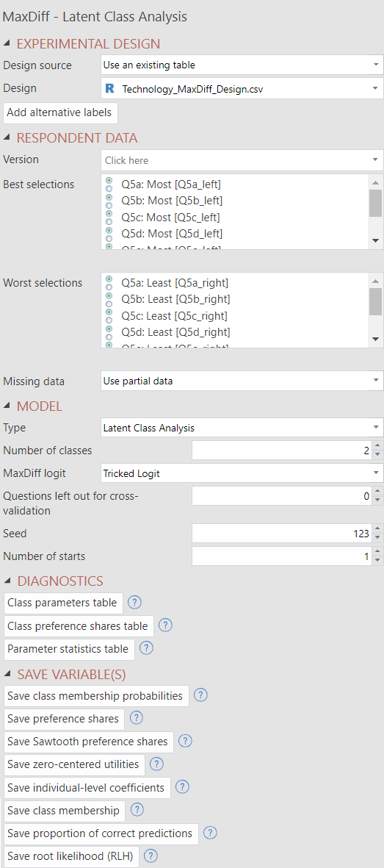
Task: Click Save individual-level coefficients button
Action: coord(87,787)
